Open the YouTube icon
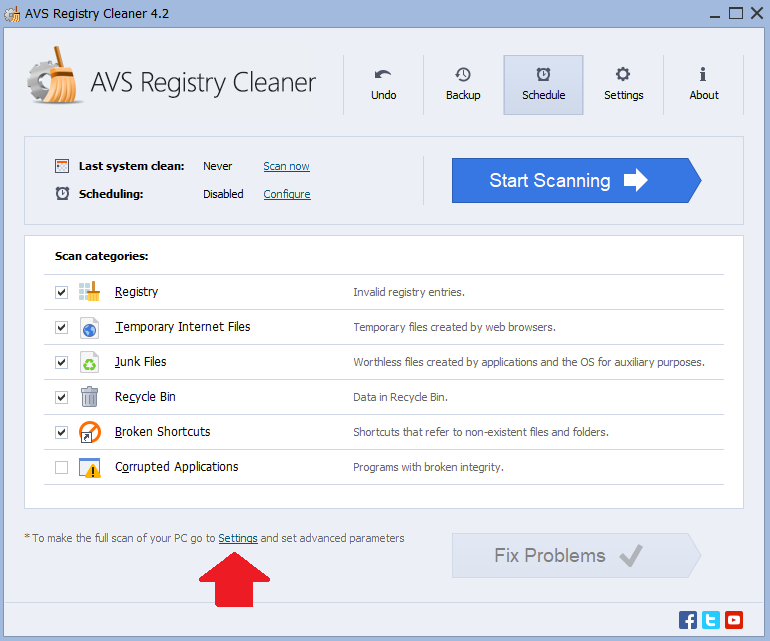 [734, 620]
